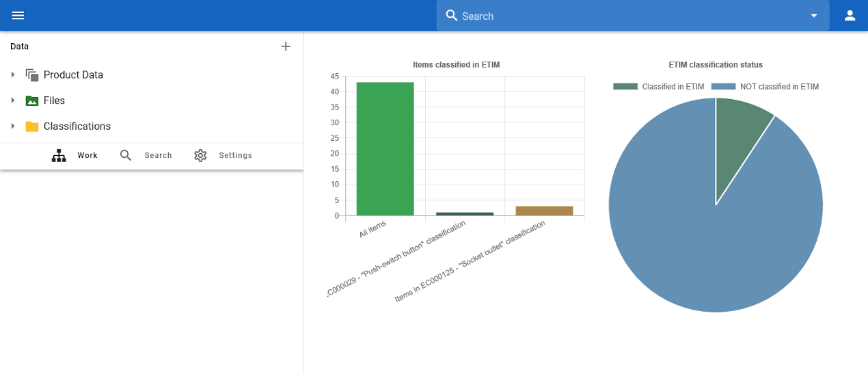Toggle 'Classified in ETIM' legend entry
The width and height of the screenshot is (868, 374).
pyautogui.click(x=659, y=87)
